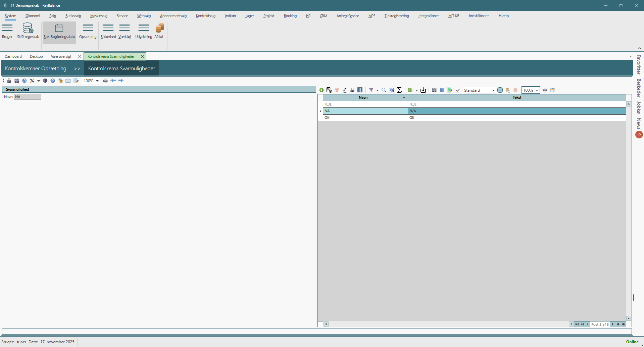
Task: Expand the form toolbar 100% zoom dropdown
Action: [x=97, y=81]
